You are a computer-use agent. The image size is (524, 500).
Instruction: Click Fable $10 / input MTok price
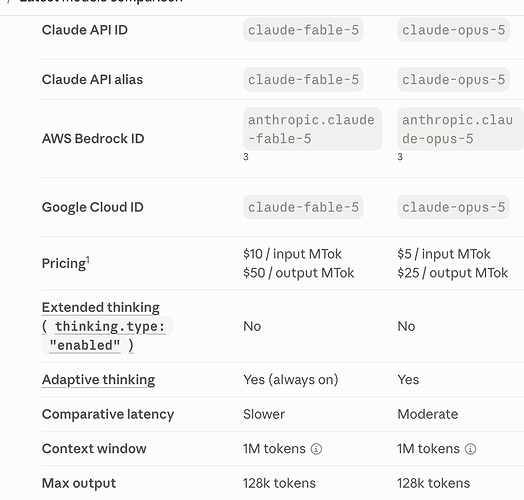292,254
